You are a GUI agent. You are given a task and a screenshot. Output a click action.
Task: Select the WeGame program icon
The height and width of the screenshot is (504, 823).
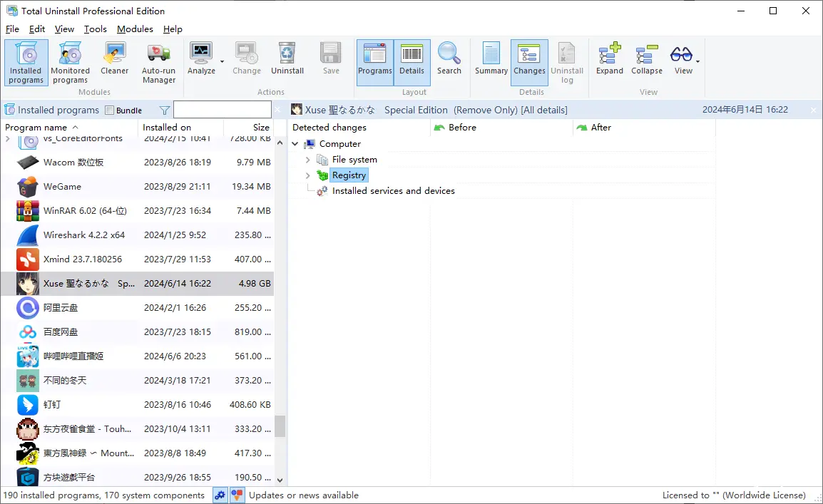27,186
